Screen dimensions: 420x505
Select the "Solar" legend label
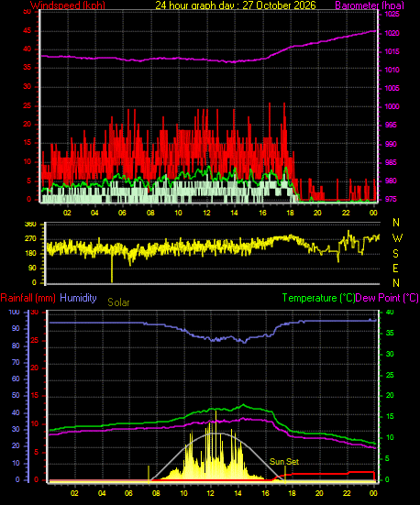click(118, 302)
